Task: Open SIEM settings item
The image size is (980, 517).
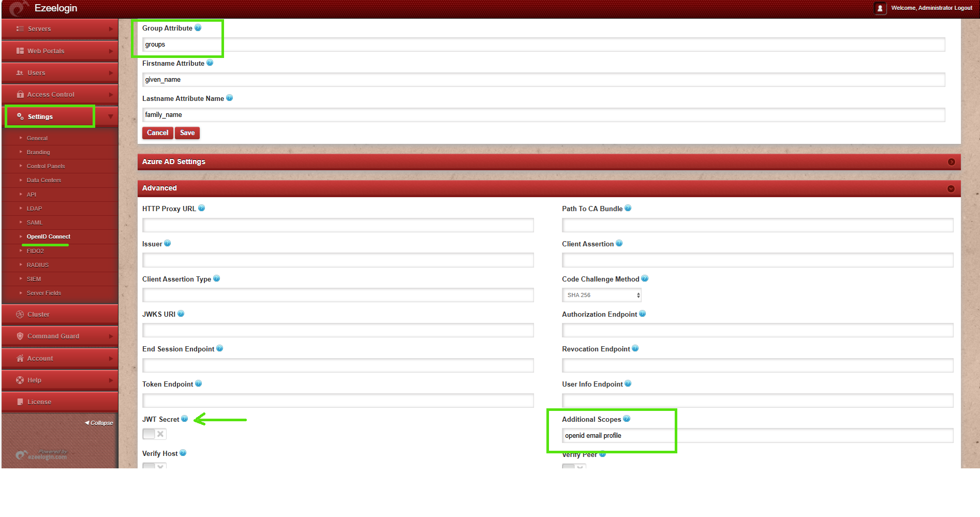Action: coord(34,279)
